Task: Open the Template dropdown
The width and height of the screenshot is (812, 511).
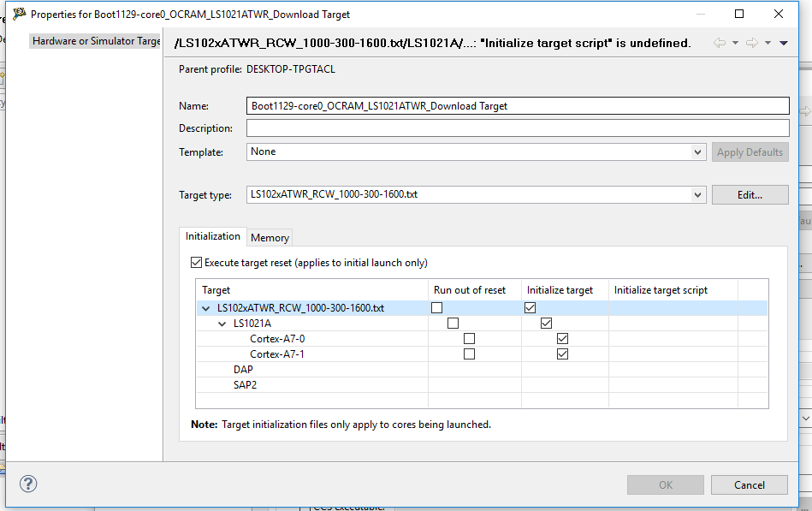Action: pos(697,152)
